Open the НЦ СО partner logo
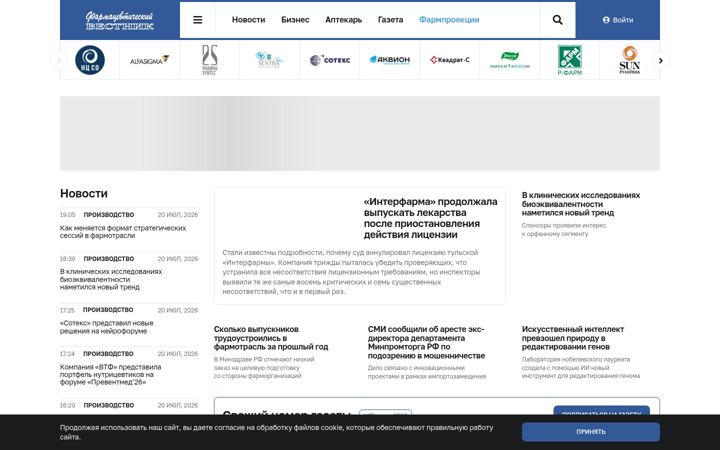The width and height of the screenshot is (720, 450). click(x=90, y=60)
